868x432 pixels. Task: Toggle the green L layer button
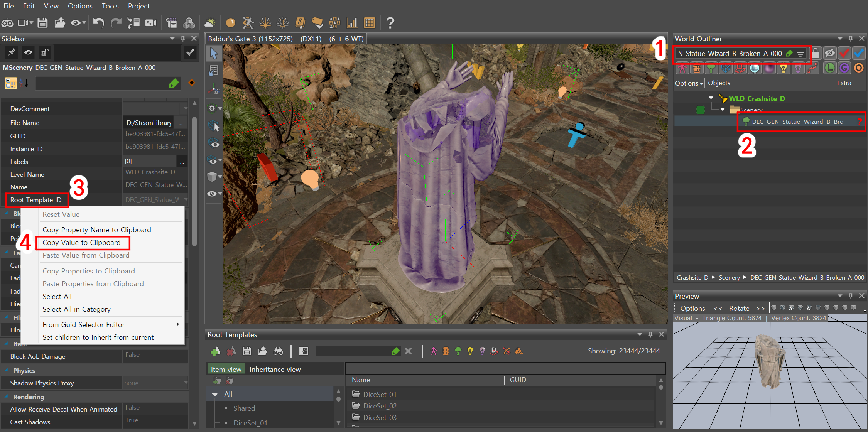[x=829, y=68]
